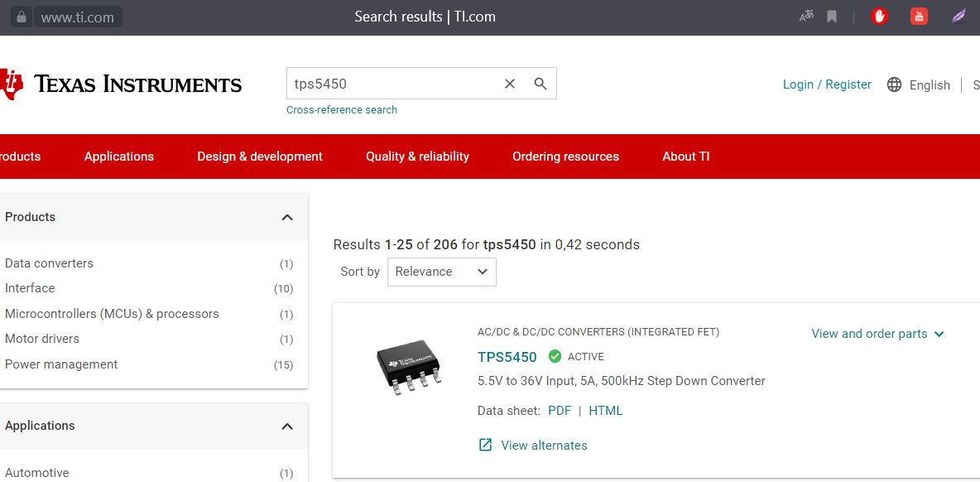Bookmark this page with the bookmark icon
The height and width of the screenshot is (482, 980).
tap(832, 17)
